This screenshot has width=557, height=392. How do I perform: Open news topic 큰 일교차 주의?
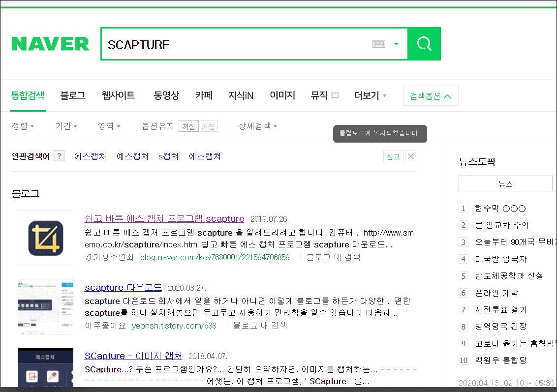502,225
